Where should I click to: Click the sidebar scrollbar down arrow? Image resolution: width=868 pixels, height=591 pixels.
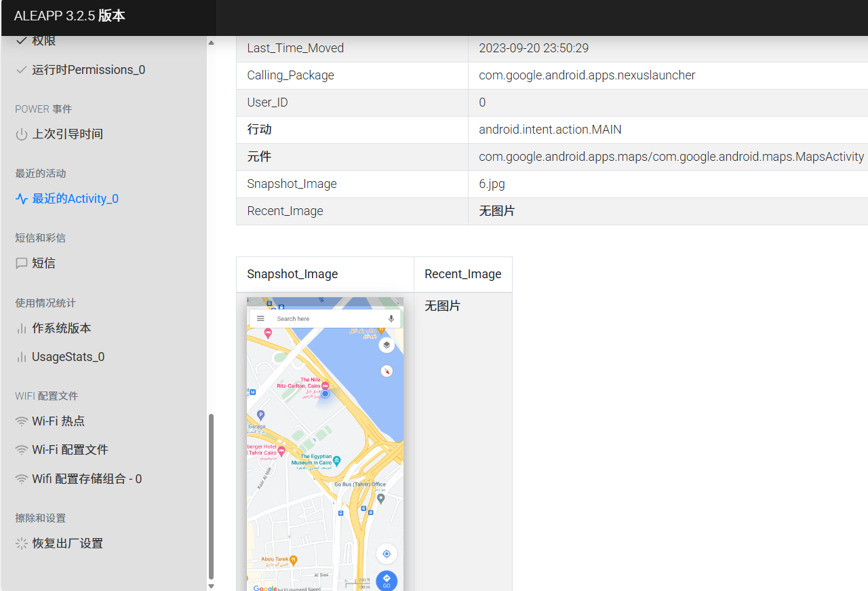pos(211,586)
